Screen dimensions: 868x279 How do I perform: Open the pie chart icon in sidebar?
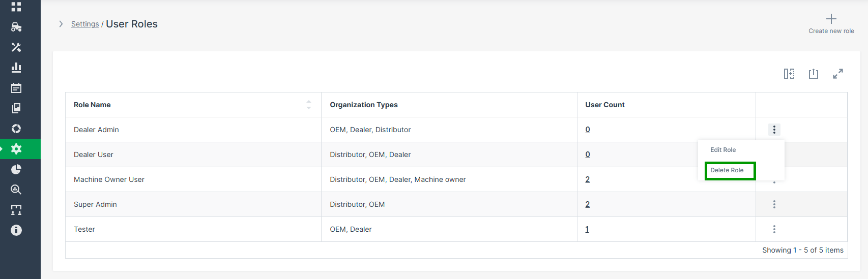[16, 169]
